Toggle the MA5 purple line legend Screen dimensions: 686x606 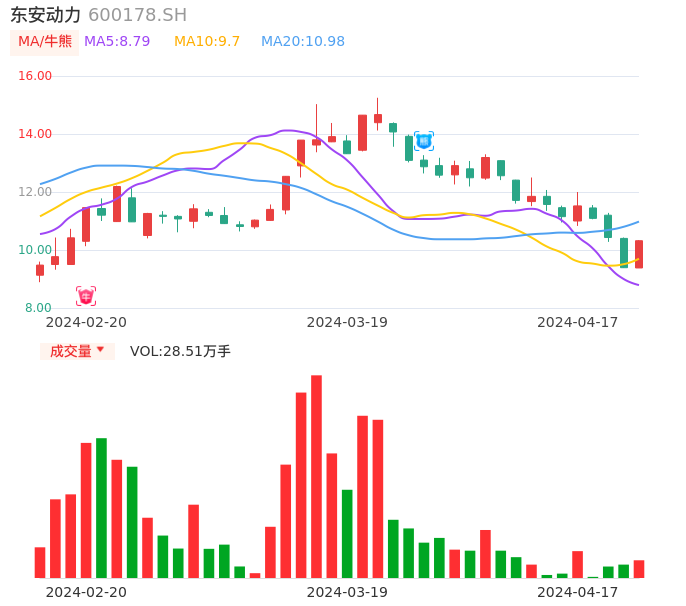117,42
